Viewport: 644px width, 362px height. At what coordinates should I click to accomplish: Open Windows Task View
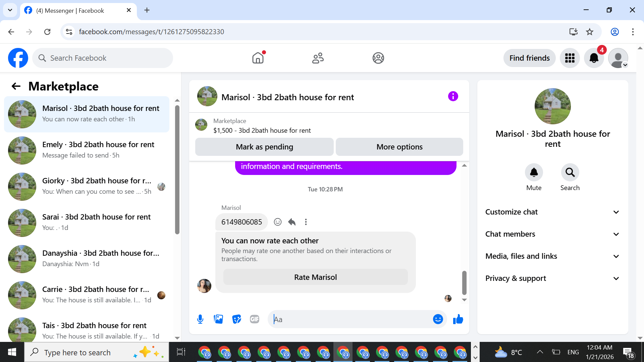click(x=181, y=352)
